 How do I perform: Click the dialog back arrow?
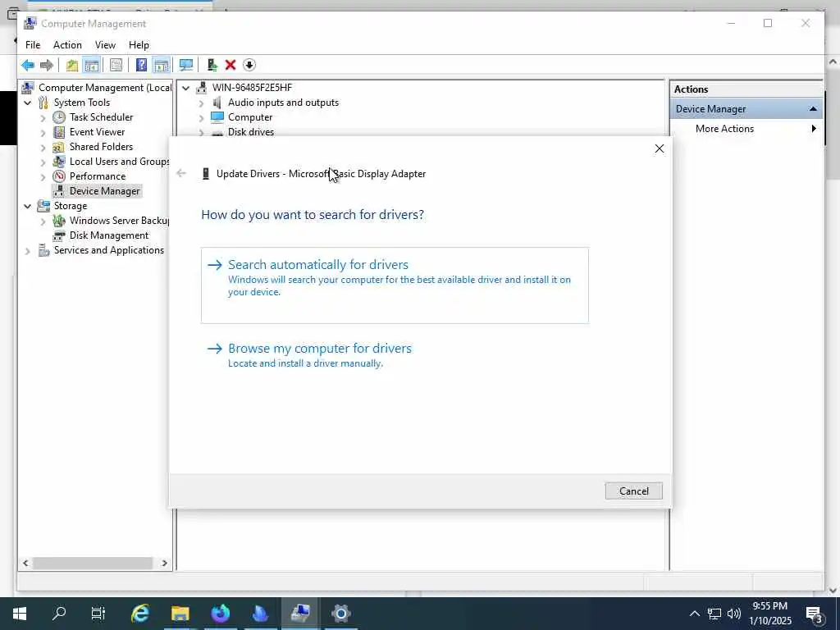point(181,173)
